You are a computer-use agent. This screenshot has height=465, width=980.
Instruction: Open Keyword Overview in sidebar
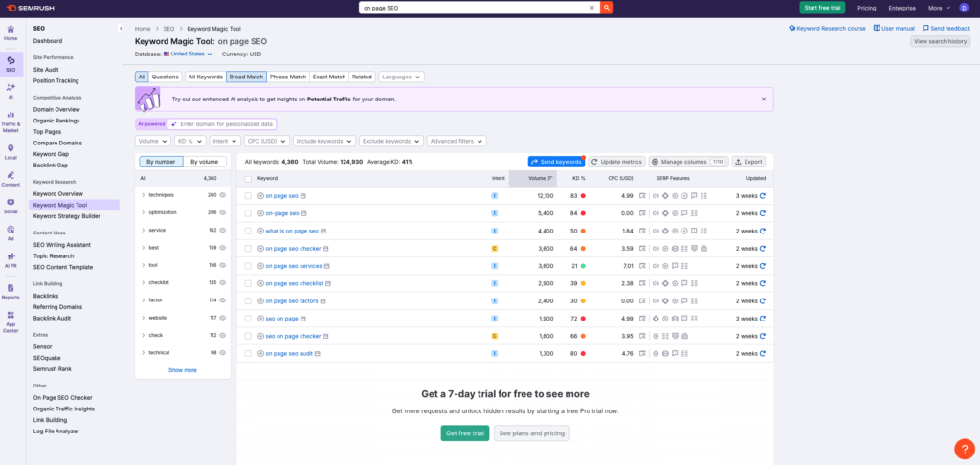[x=58, y=193]
